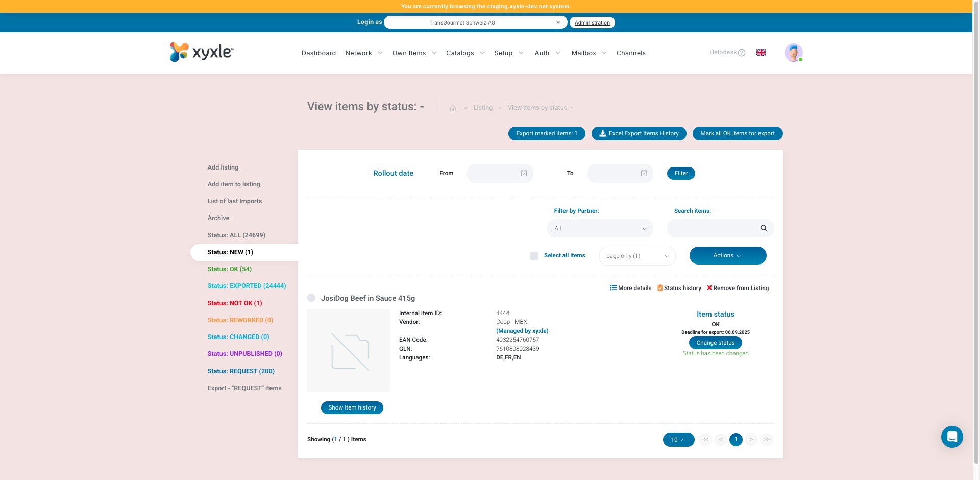980x480 pixels.
Task: Click the Change status button
Action: tap(716, 343)
